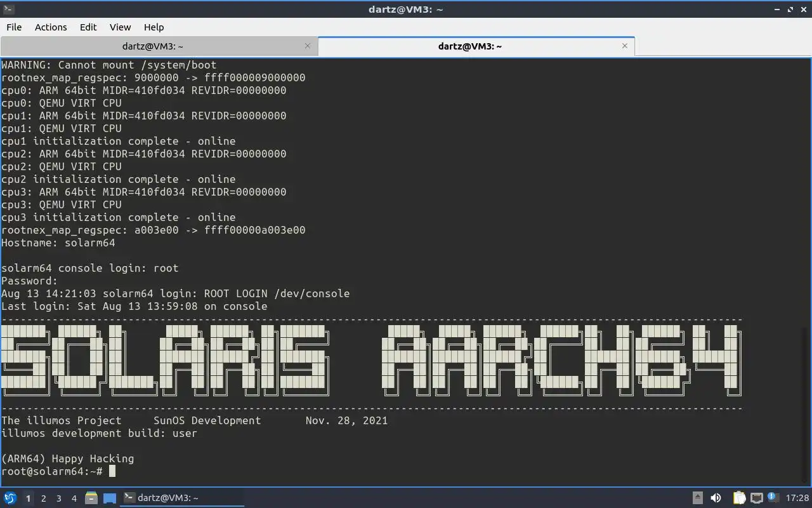Click 'rootnex_map_regspec: 9000000' line

point(154,77)
